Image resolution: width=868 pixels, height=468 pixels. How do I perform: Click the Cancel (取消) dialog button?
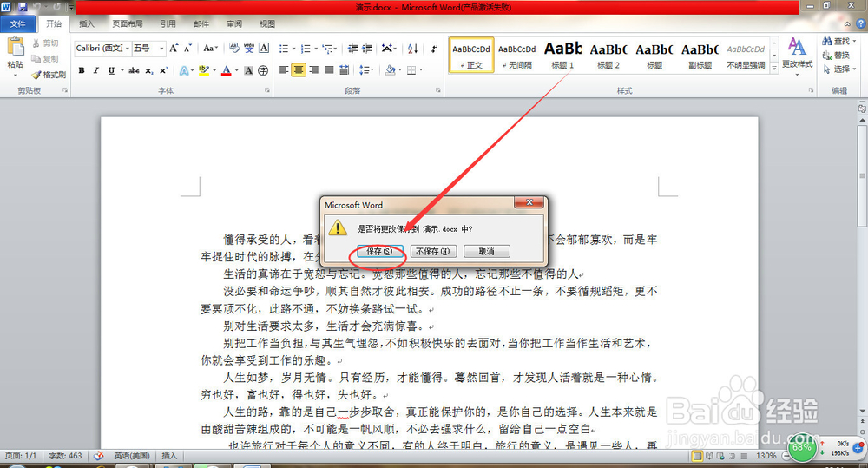pyautogui.click(x=487, y=252)
